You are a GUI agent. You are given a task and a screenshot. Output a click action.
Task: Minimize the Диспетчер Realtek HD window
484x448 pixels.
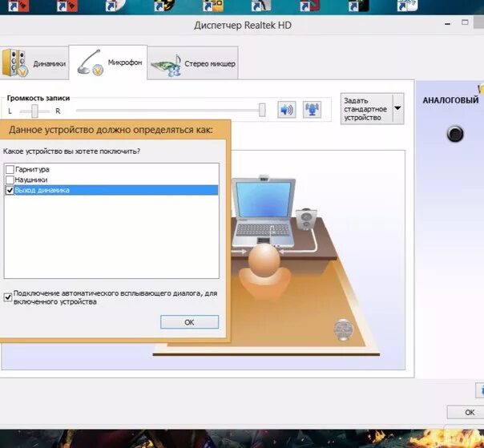(x=447, y=24)
